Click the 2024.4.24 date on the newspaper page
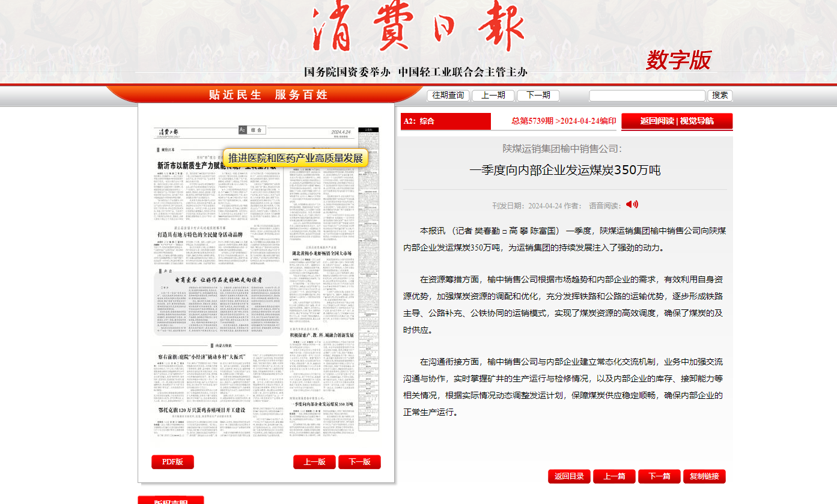The width and height of the screenshot is (837, 504). coord(341,132)
